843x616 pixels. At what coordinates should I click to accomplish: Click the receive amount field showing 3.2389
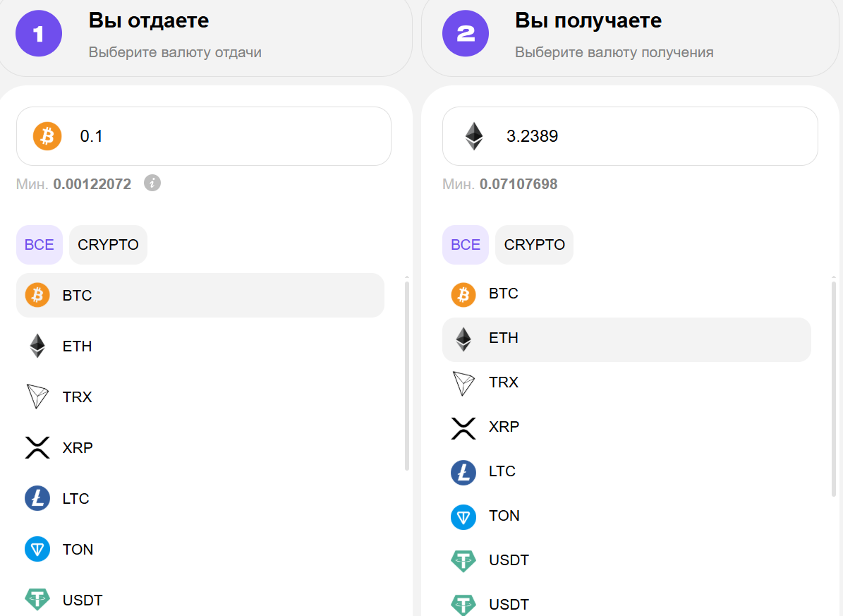630,136
